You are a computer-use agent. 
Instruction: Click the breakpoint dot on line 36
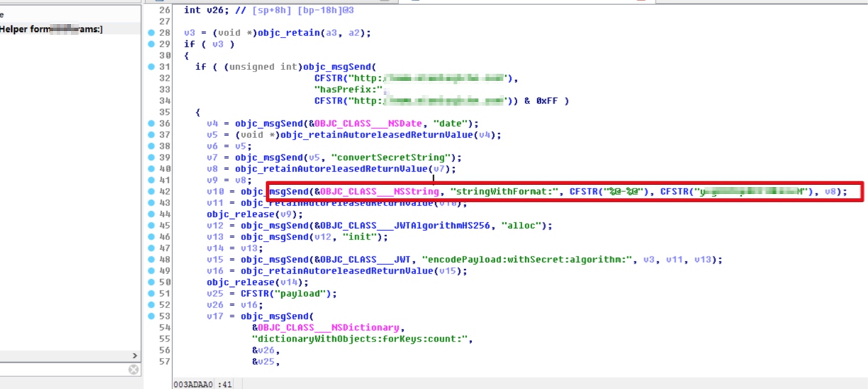[151, 123]
